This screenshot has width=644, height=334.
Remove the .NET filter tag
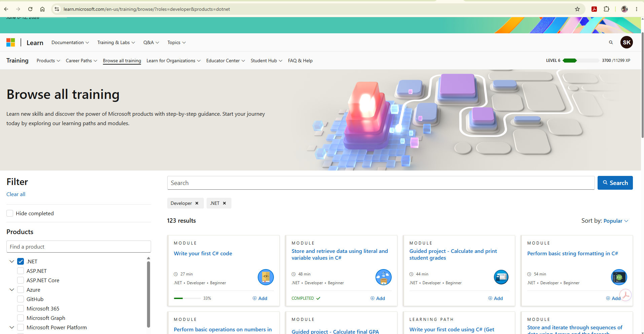[x=224, y=203]
